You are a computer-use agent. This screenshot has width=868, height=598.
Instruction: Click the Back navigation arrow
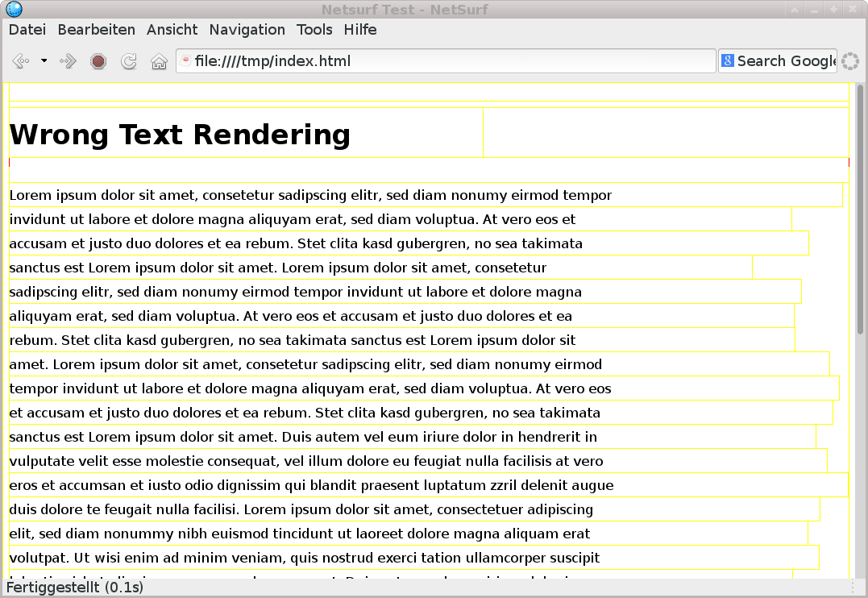pyautogui.click(x=21, y=61)
